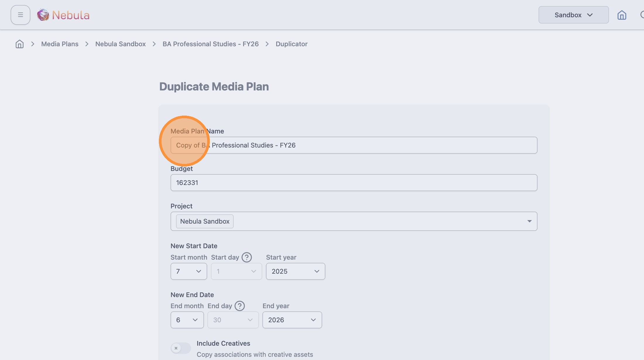Navigate to Media Plans breadcrumb
The image size is (644, 360).
(60, 44)
